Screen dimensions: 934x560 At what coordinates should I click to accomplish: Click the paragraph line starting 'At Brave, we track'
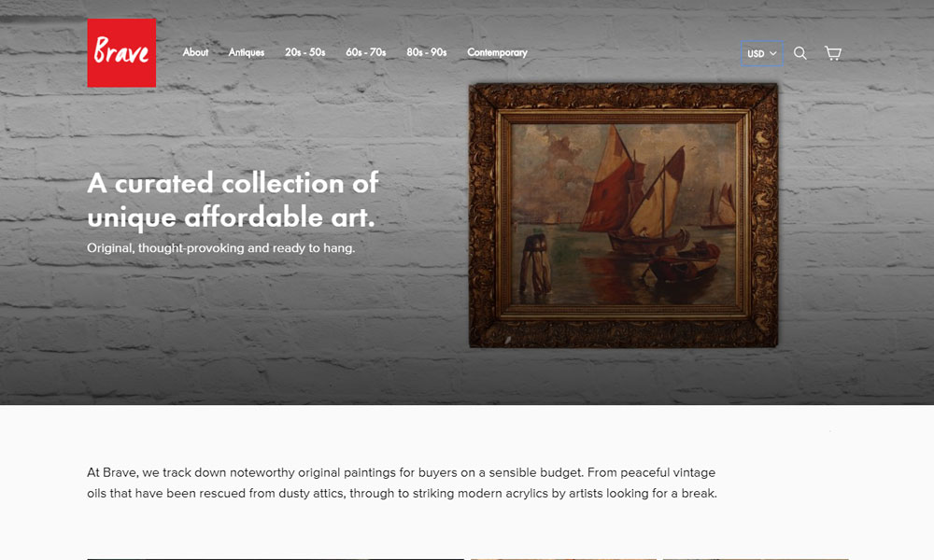pos(402,472)
